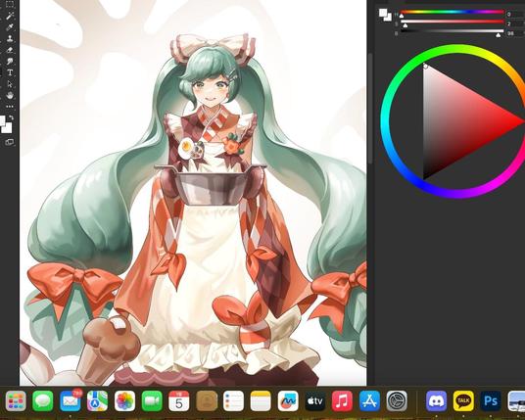This screenshot has width=525, height=420.
Task: Open Music from the Dock
Action: 343,401
